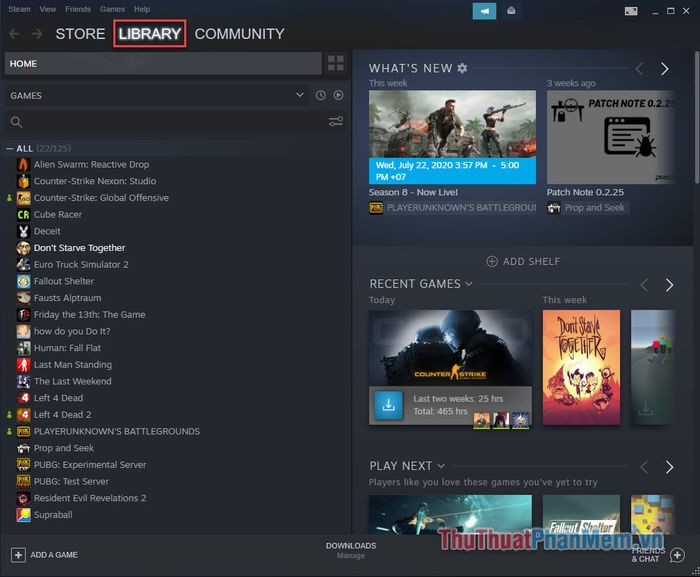Click the Fallout Shelter vault icon

coord(24,281)
